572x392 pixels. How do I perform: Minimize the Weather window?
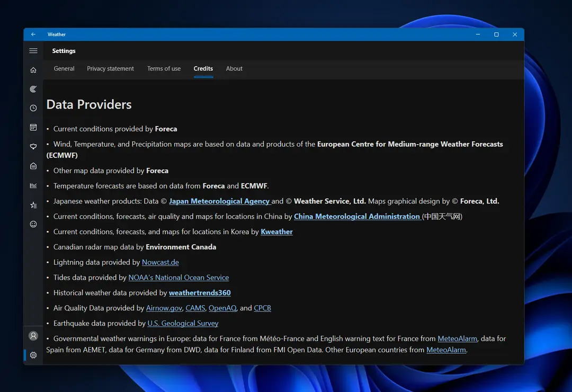pyautogui.click(x=478, y=34)
